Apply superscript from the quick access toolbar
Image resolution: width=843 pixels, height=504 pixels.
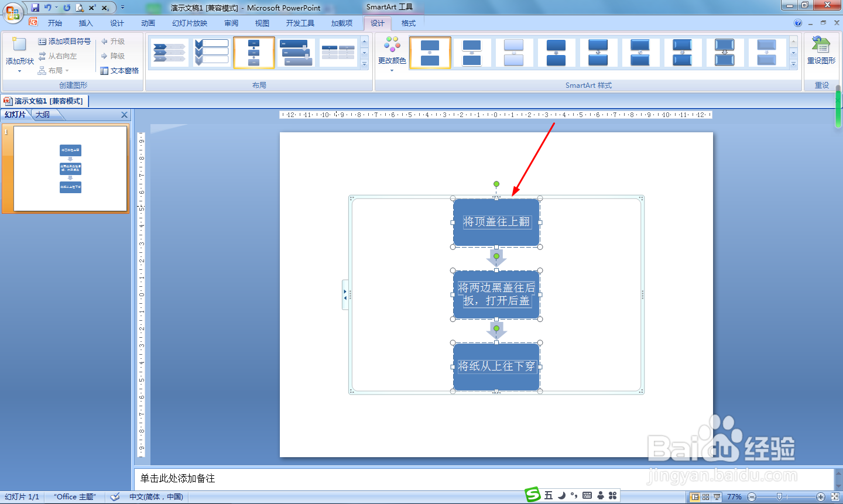[92, 8]
